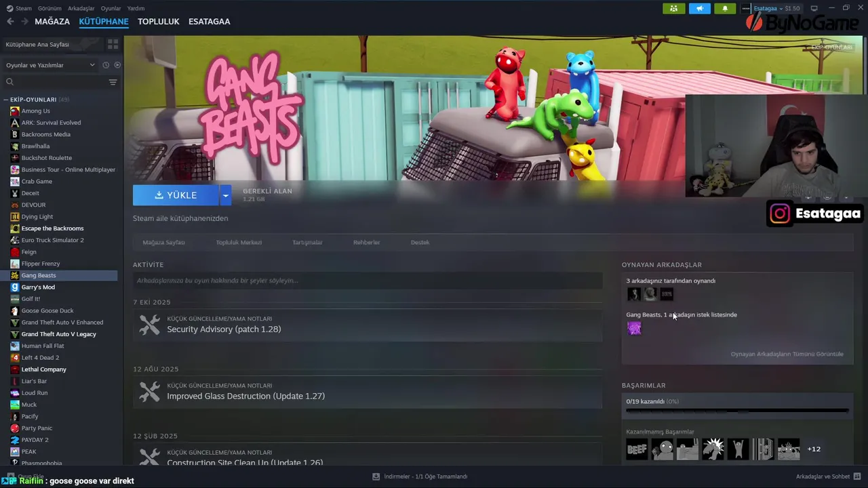Collapse the EKİP-OYUNLARI collection

click(5, 100)
